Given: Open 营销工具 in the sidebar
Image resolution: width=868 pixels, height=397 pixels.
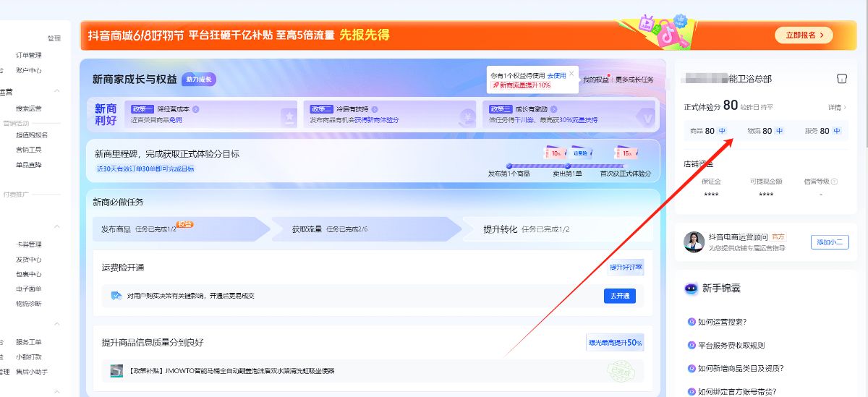Looking at the screenshot, I should (29, 150).
